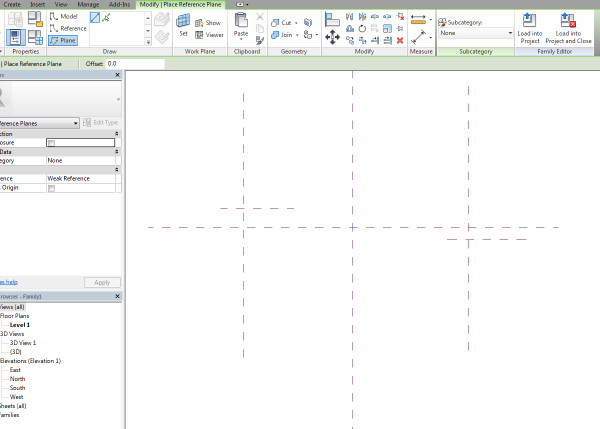Click Load into Project
This screenshot has width=600, height=429.
(530, 28)
